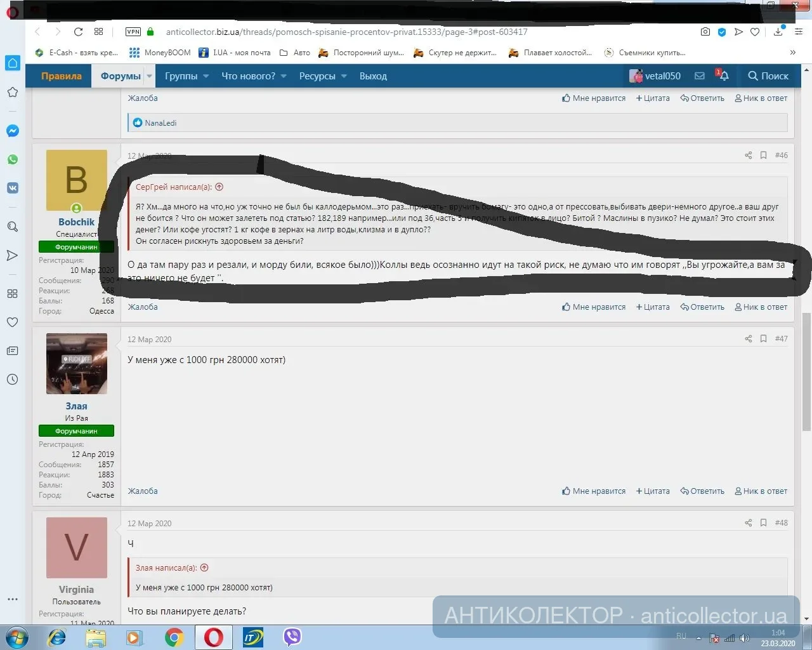Expand the Группы menu
The height and width of the screenshot is (650, 812).
tap(187, 76)
